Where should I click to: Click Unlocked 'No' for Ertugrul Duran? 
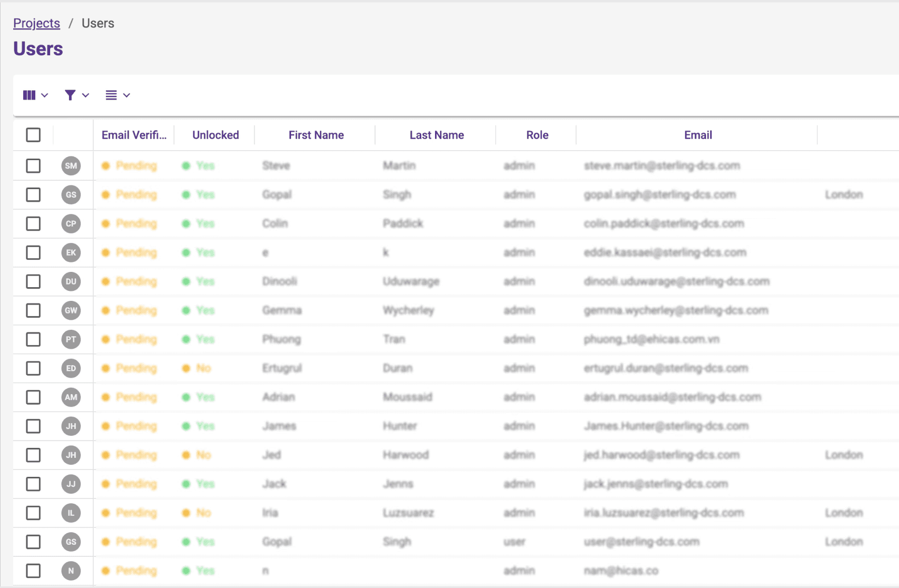tap(197, 368)
